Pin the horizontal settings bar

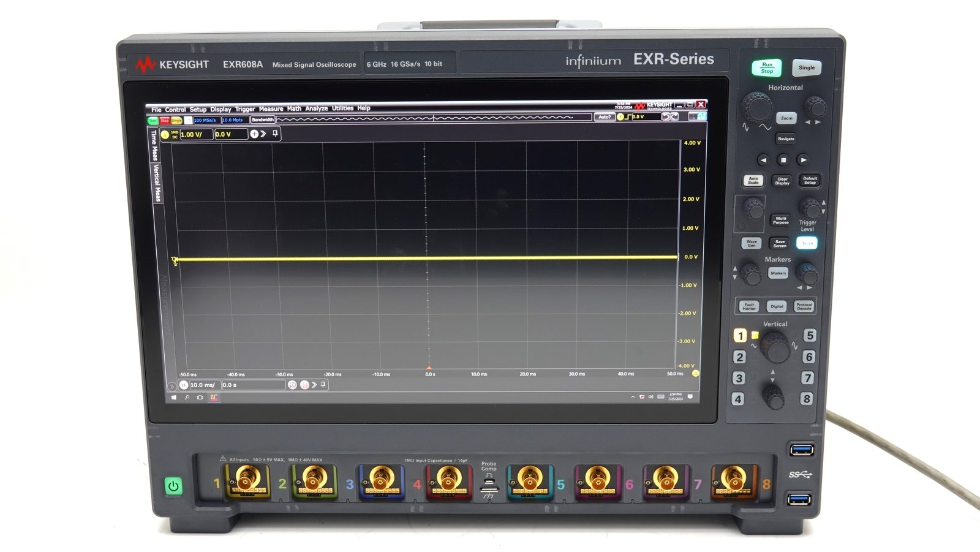pyautogui.click(x=323, y=384)
